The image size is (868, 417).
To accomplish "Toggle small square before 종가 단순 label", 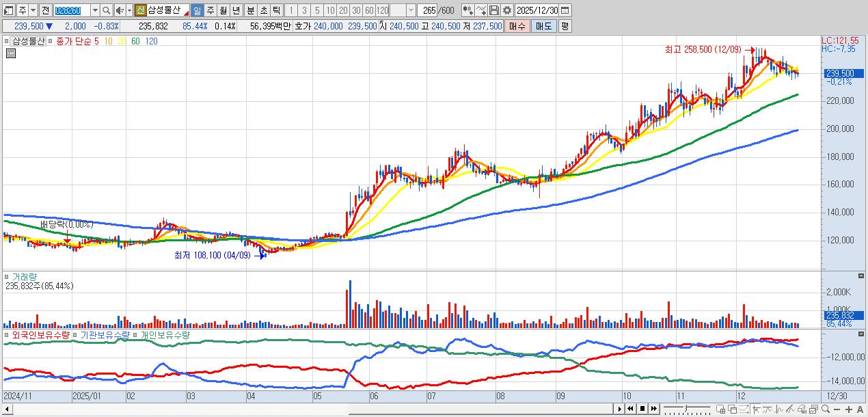I will (x=50, y=41).
